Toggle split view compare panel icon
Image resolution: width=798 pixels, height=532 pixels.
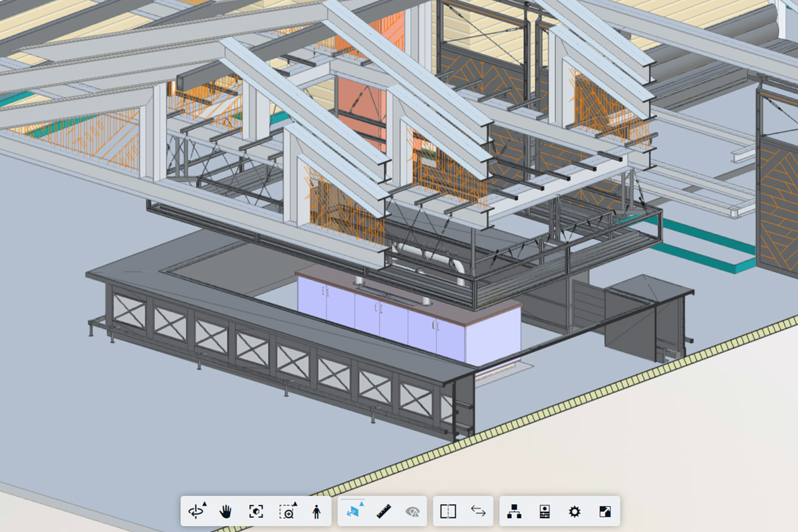(448, 511)
